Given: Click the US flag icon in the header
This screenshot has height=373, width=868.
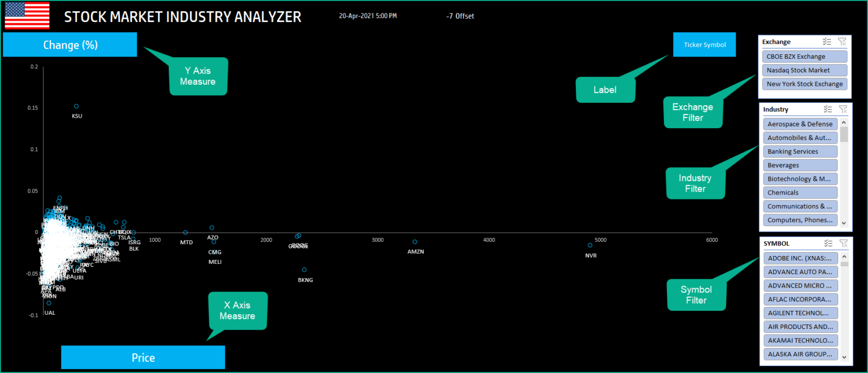Looking at the screenshot, I should [27, 16].
